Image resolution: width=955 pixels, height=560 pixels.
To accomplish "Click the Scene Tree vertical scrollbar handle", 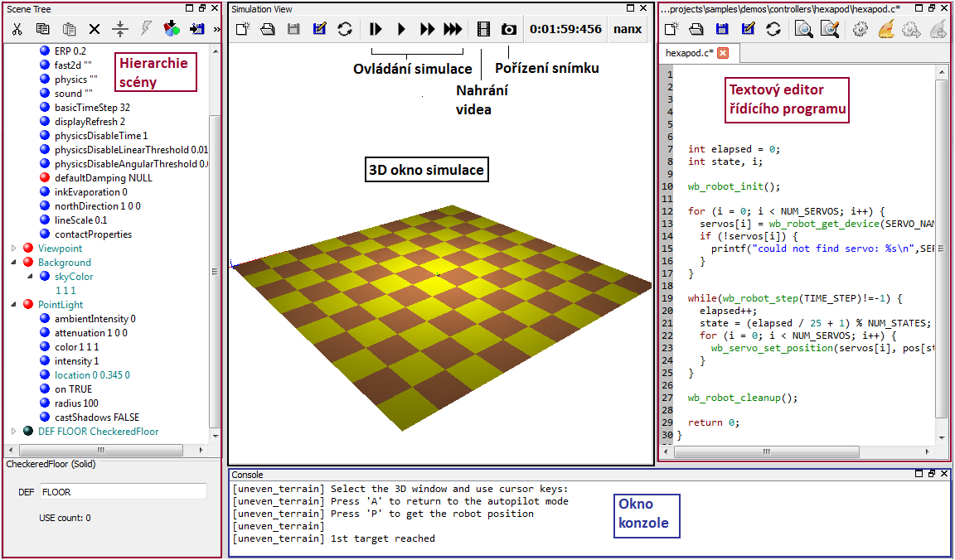I will coord(215,272).
